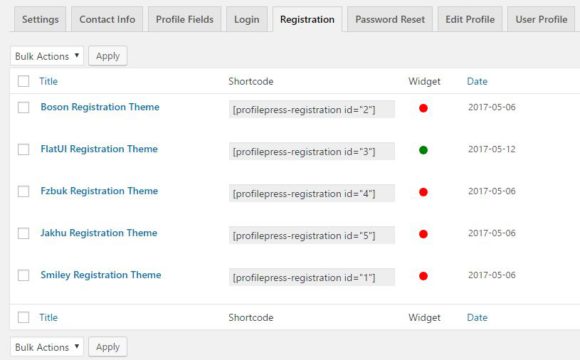
Task: Go to the Login tab
Action: click(247, 19)
